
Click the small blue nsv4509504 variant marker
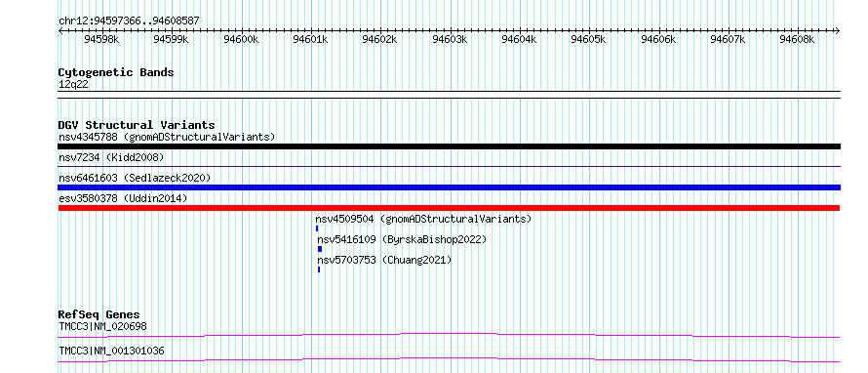coord(317,228)
